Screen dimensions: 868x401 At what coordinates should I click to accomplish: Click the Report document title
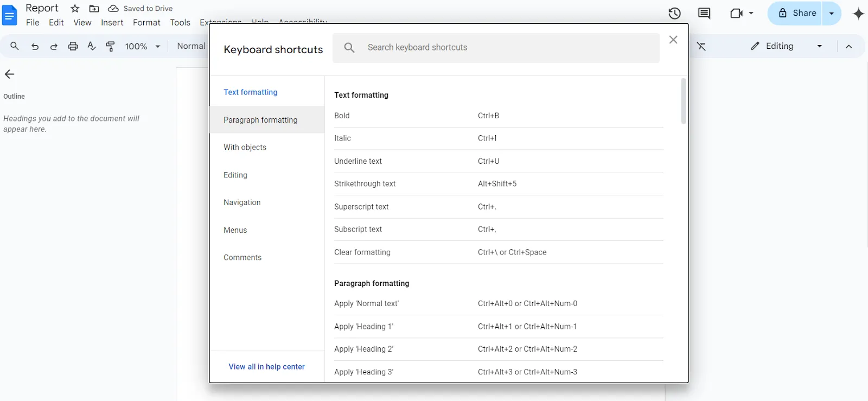click(x=42, y=8)
